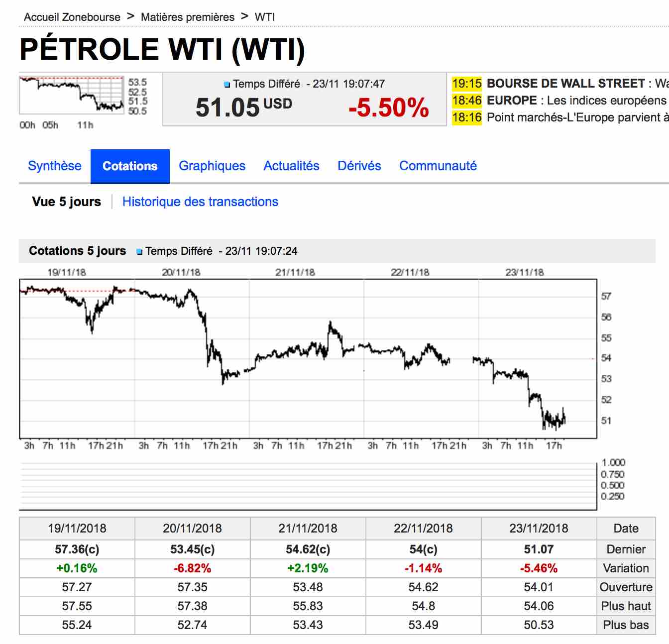Open Historique des transactions link
Image resolution: width=669 pixels, height=644 pixels.
(200, 202)
